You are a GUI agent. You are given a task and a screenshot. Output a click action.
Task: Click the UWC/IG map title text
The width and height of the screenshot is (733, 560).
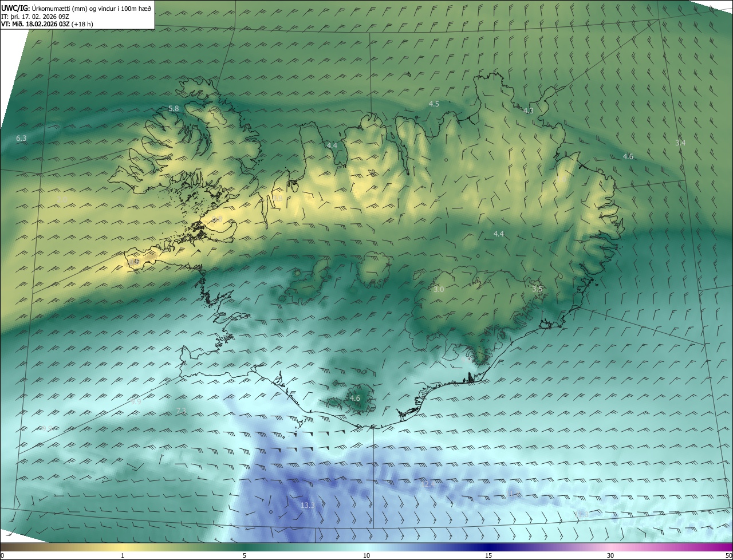pos(76,8)
